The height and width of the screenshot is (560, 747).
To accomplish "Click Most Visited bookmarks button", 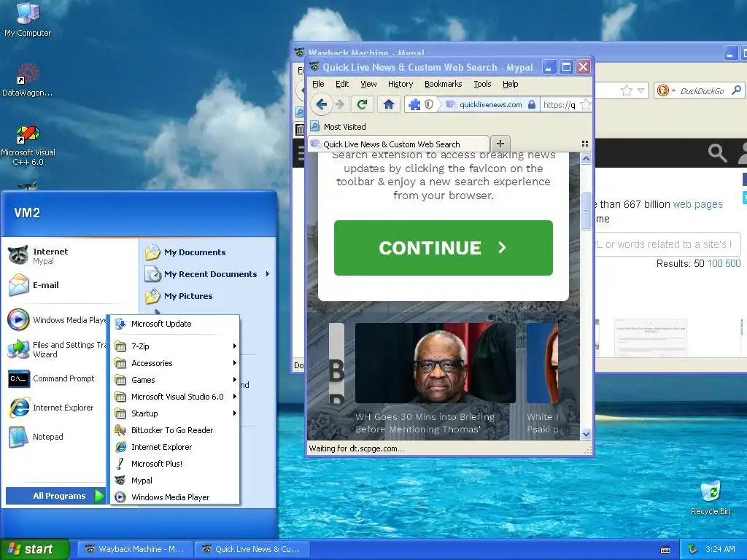I will [x=338, y=127].
